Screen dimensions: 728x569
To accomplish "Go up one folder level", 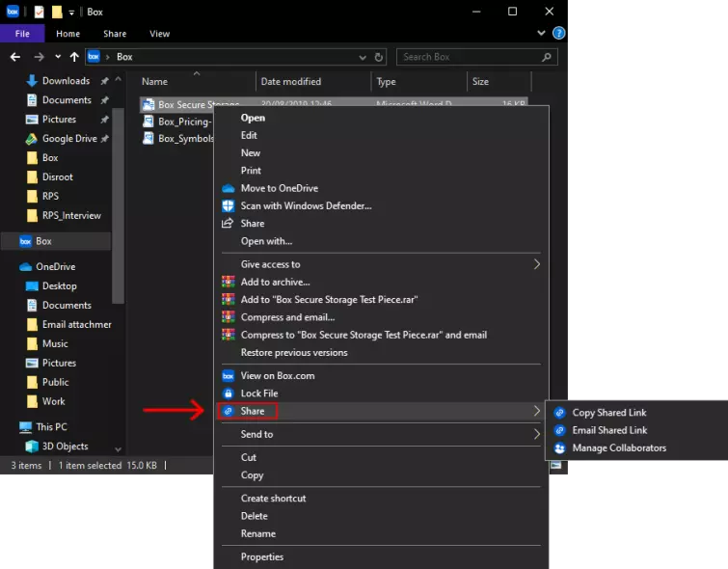I will 74,57.
